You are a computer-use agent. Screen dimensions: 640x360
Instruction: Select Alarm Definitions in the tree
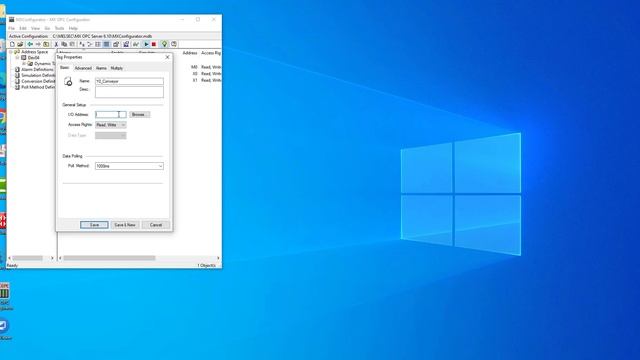(37, 70)
